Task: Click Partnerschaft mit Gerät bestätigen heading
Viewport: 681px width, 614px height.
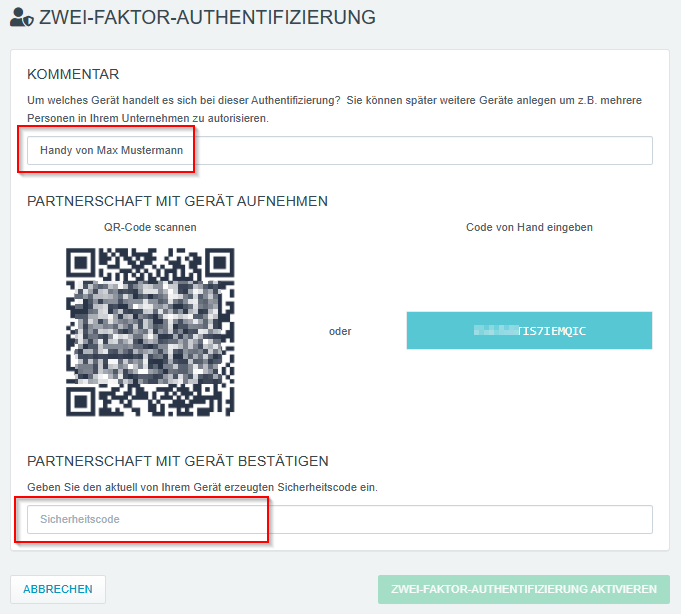Action: click(178, 461)
